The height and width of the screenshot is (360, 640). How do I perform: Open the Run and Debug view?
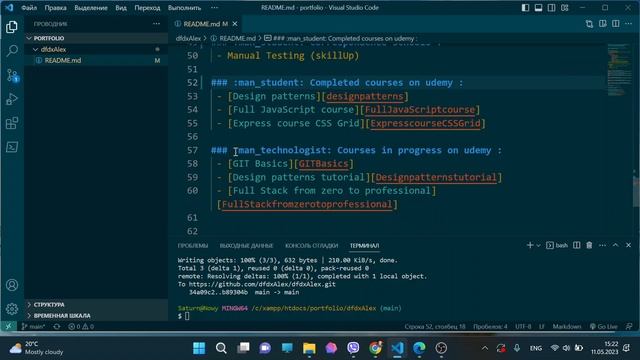(x=12, y=99)
